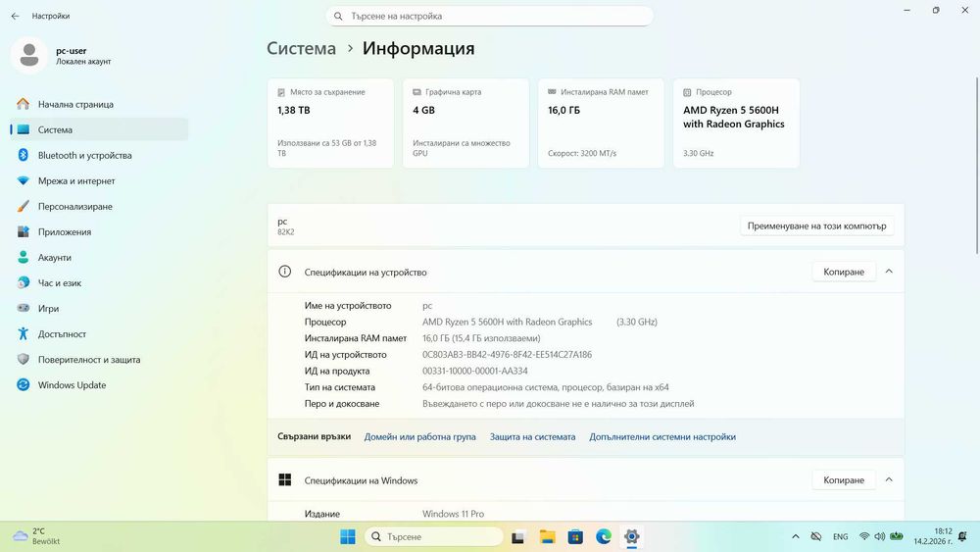Screen dimensions: 980x552
Task: Open Достъпност settings page
Action: pyautogui.click(x=99, y=334)
